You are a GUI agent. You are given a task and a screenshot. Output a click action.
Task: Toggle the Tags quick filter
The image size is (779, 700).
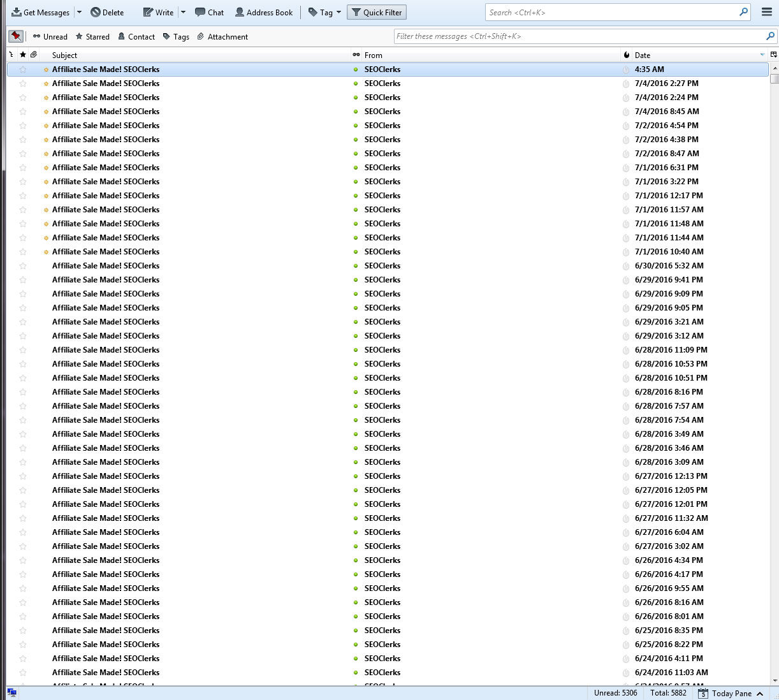(x=176, y=36)
